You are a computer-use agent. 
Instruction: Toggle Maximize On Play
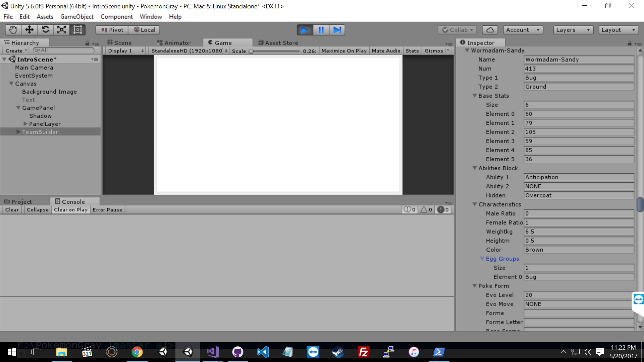[344, 51]
